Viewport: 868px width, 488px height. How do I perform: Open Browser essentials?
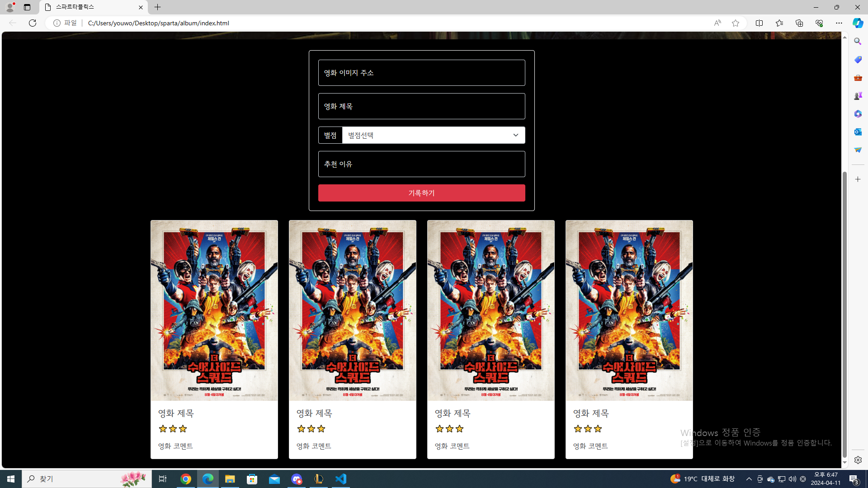coord(819,23)
